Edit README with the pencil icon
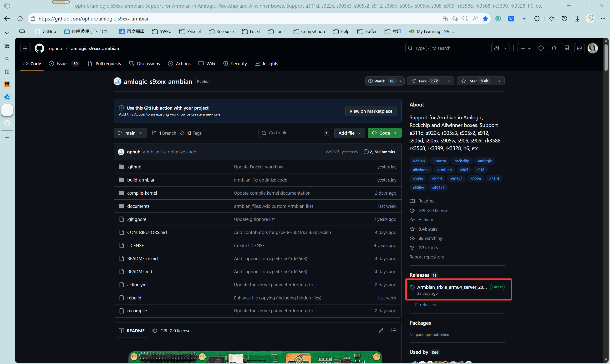 (381, 330)
